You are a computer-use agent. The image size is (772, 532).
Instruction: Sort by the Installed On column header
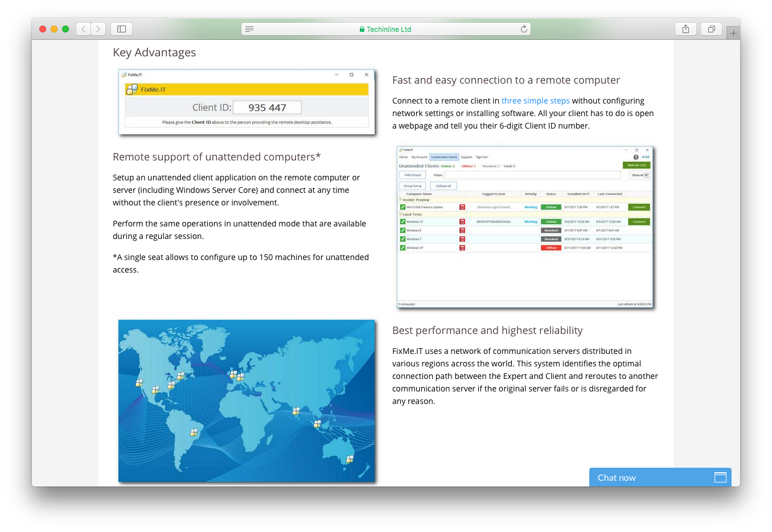pos(578,194)
